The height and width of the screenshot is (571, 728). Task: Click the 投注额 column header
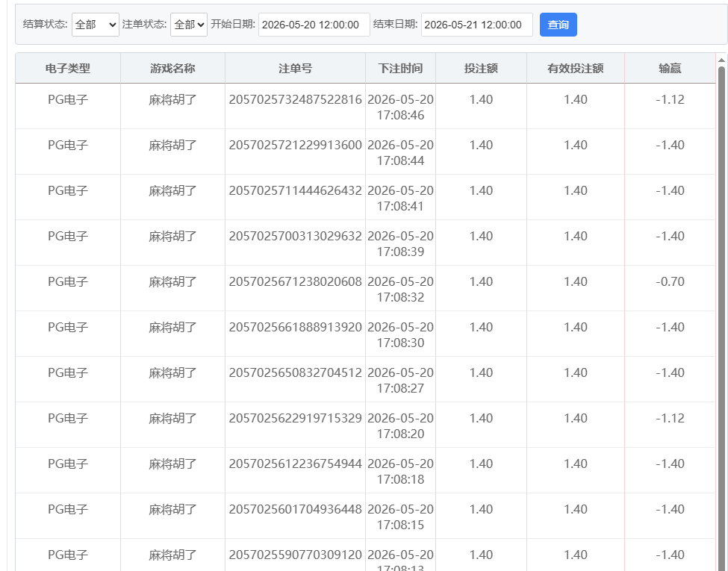[x=481, y=68]
